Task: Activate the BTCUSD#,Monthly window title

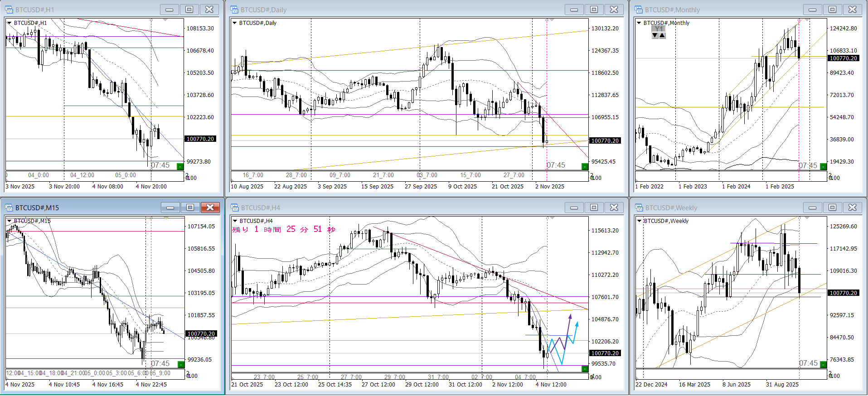Action: pyautogui.click(x=672, y=10)
